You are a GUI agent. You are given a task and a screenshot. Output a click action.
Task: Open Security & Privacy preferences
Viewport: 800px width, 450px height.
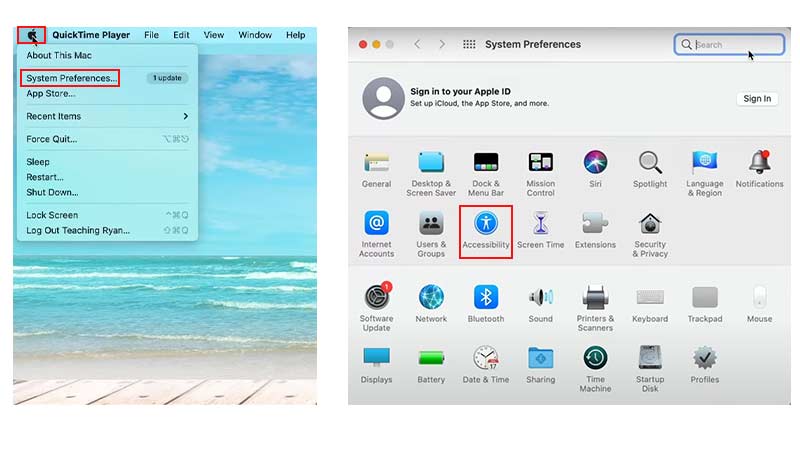(650, 234)
